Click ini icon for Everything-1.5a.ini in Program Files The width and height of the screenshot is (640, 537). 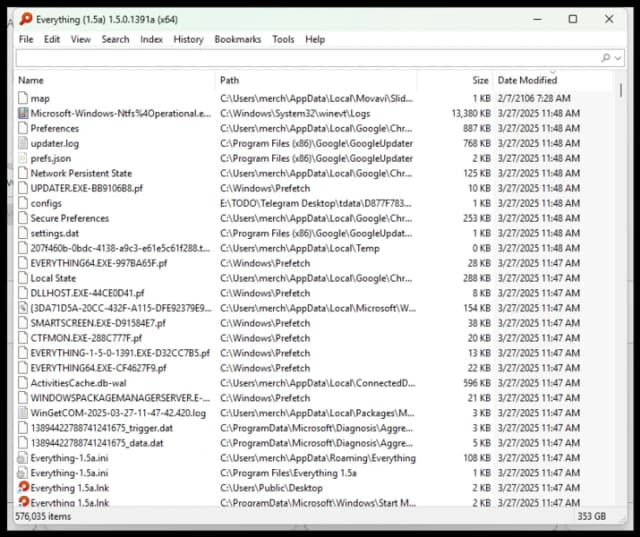(22, 473)
